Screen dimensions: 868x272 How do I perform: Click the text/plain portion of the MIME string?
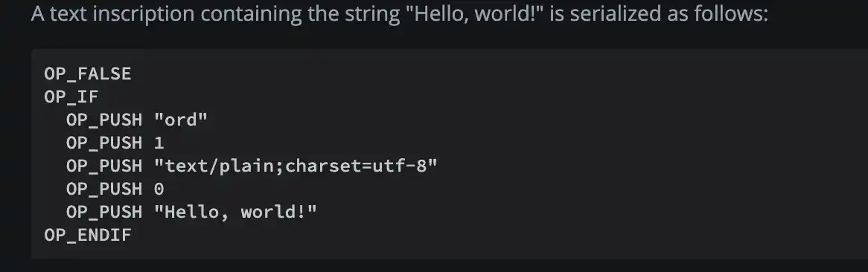pos(219,166)
